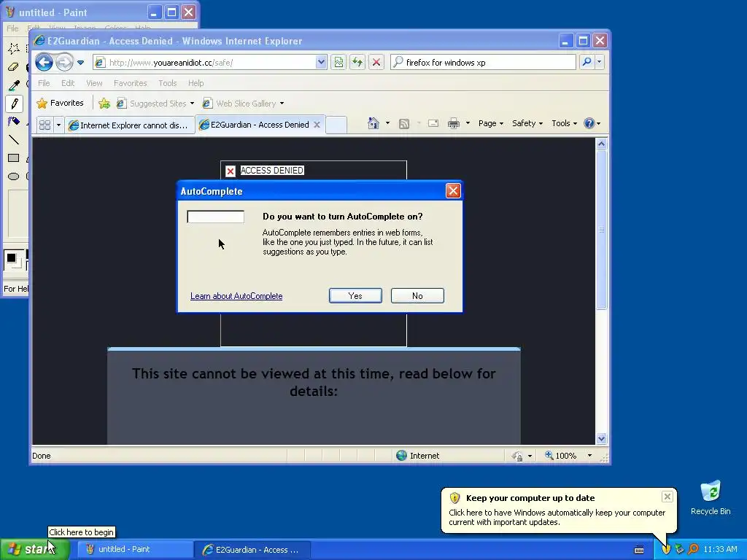747x560 pixels.
Task: Click the Read Mail icon
Action: pyautogui.click(x=433, y=124)
